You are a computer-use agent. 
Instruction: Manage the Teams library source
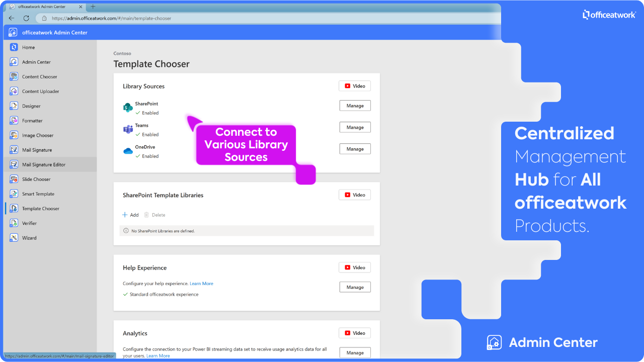(x=355, y=127)
